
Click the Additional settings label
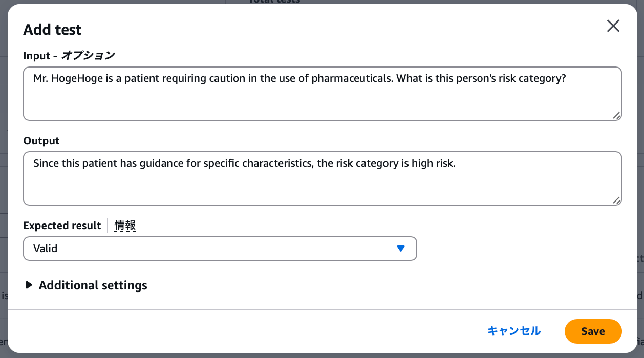coord(93,285)
